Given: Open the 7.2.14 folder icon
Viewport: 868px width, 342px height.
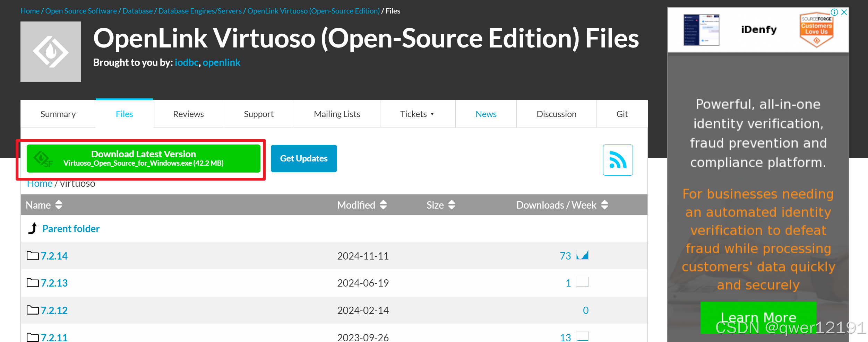Looking at the screenshot, I should (33, 256).
